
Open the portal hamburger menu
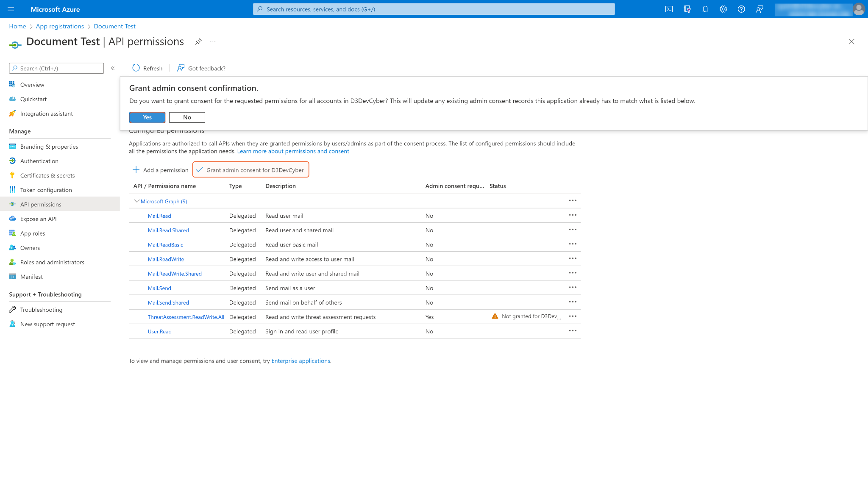pos(11,9)
